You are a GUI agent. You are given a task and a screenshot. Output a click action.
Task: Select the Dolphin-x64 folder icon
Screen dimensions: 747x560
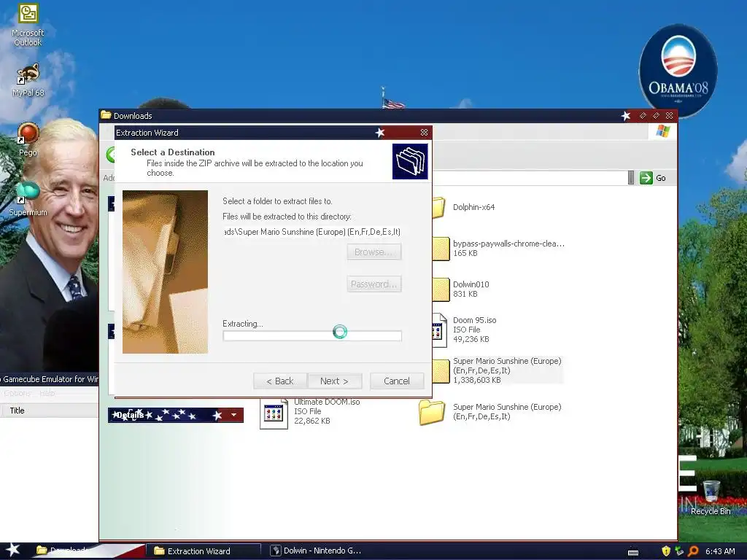tap(439, 207)
